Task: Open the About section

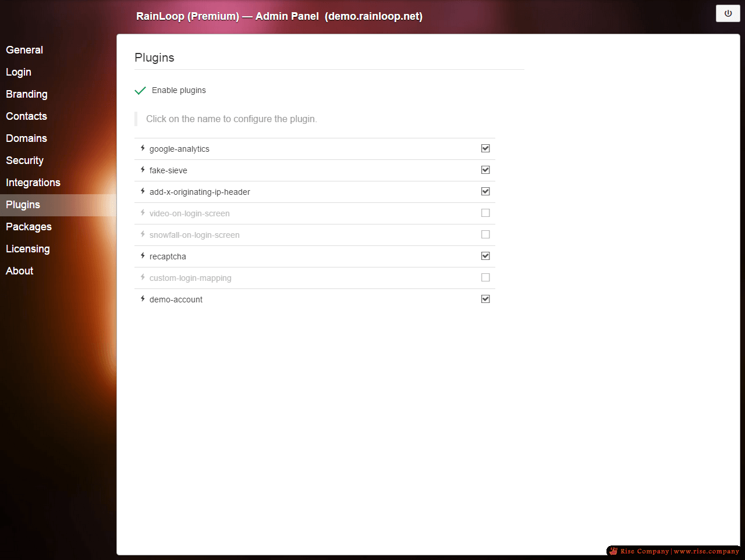Action: point(58,271)
